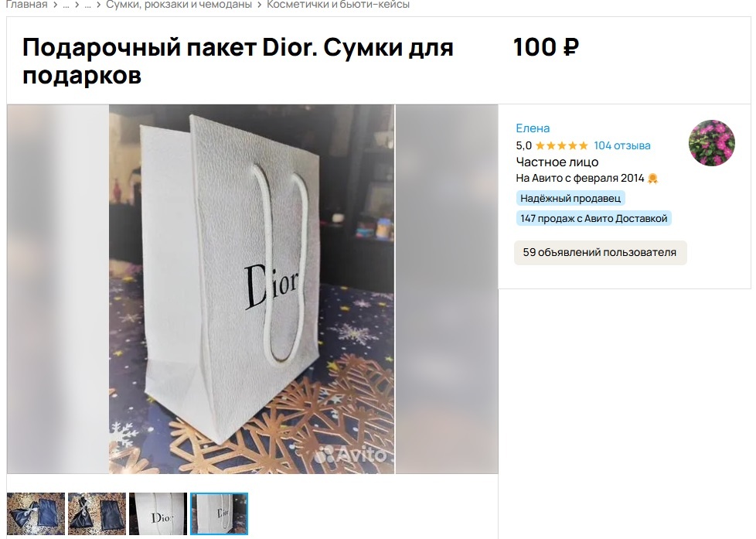Show next photo via right blurred area
Screen dimensions: 756x539
447,289
